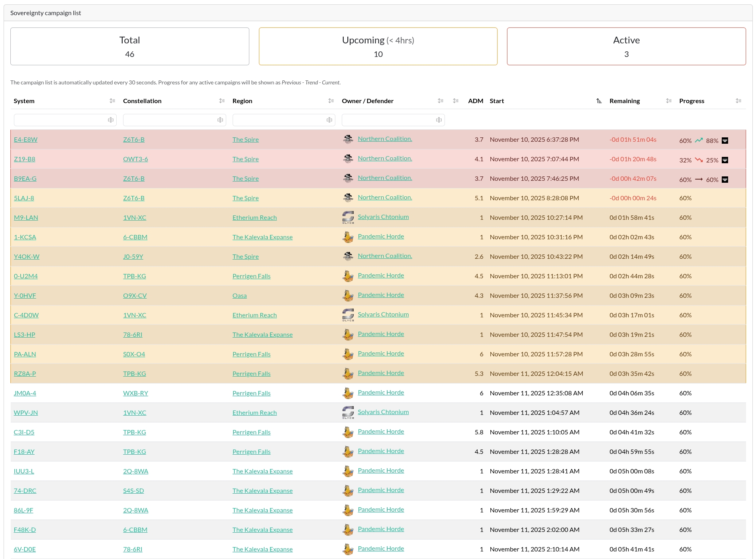Open the 5LAJ-8 system link

[24, 198]
